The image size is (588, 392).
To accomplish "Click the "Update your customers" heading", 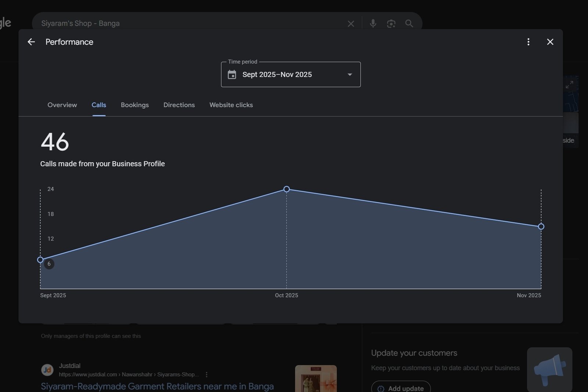I will coord(414,353).
